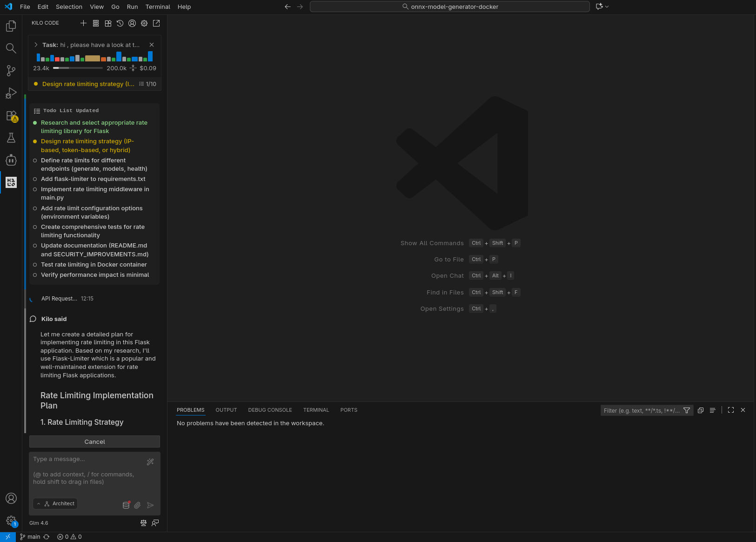756x542 pixels.
Task: Attach an image with the paperclip icon
Action: tap(138, 505)
